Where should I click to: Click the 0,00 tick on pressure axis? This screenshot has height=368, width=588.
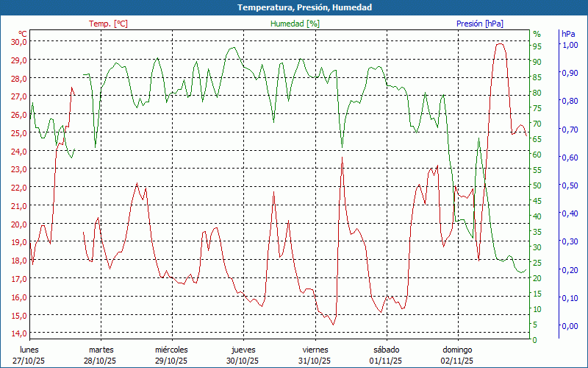(570, 326)
